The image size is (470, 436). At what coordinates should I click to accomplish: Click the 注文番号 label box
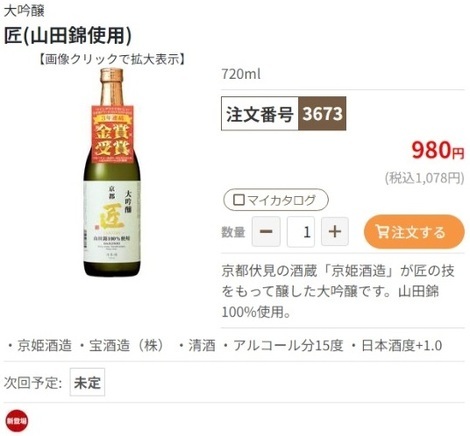coord(260,114)
